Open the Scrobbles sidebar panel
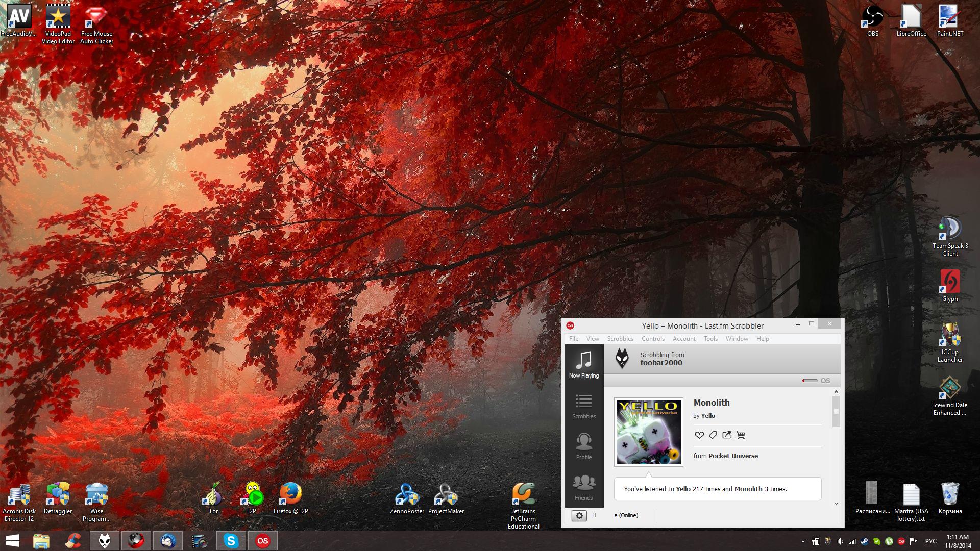 [584, 406]
